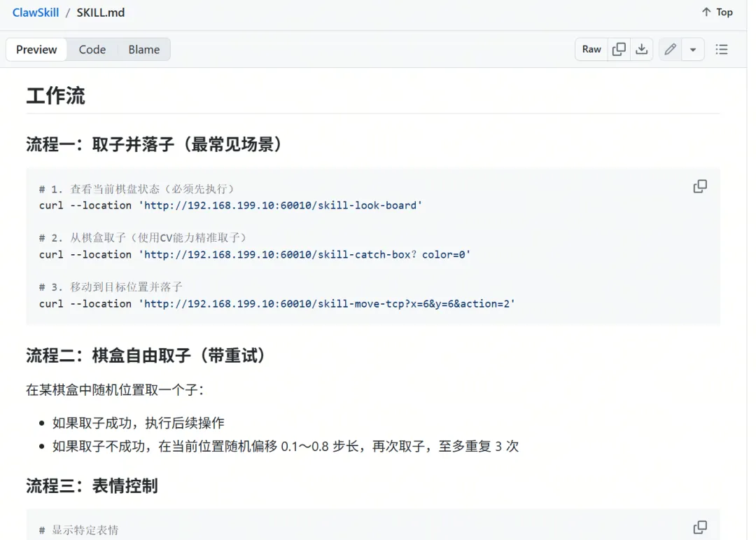
Task: Copy raw file contents icon
Action: click(x=619, y=49)
